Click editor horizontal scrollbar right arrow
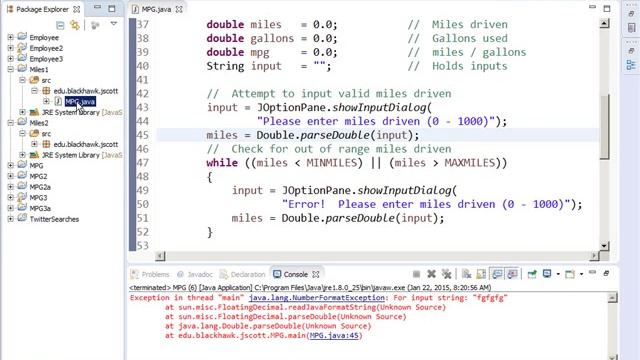640x360 pixels. [x=594, y=256]
